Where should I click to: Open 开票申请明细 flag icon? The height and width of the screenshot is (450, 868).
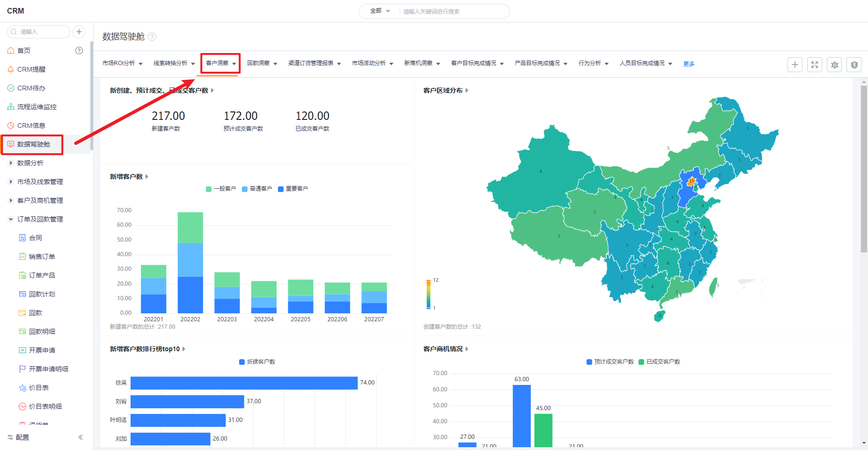(22, 369)
